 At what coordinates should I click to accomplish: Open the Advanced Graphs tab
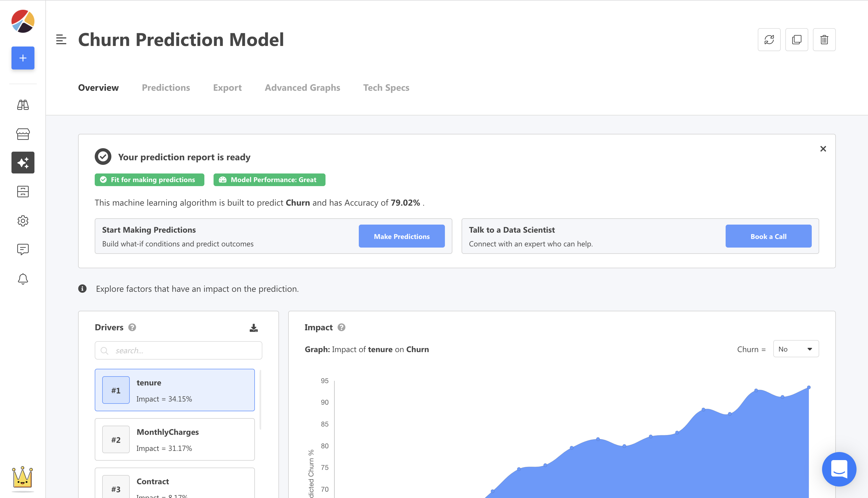coord(302,88)
